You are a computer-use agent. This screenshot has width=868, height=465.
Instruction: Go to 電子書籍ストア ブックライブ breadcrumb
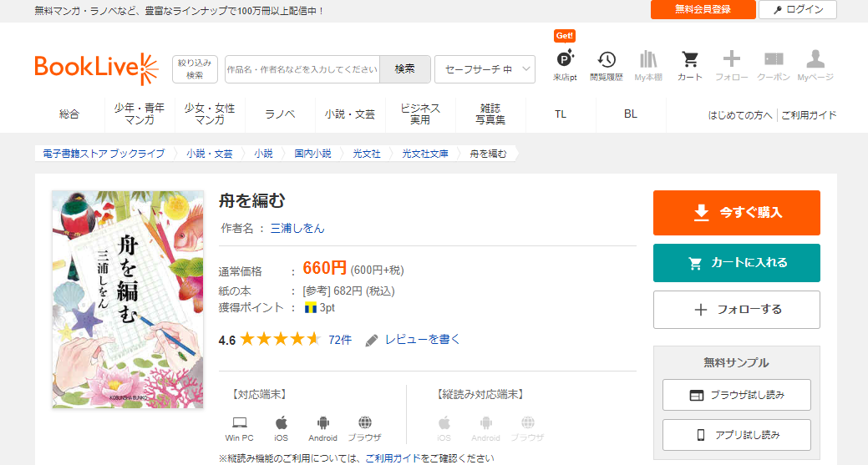coord(104,154)
